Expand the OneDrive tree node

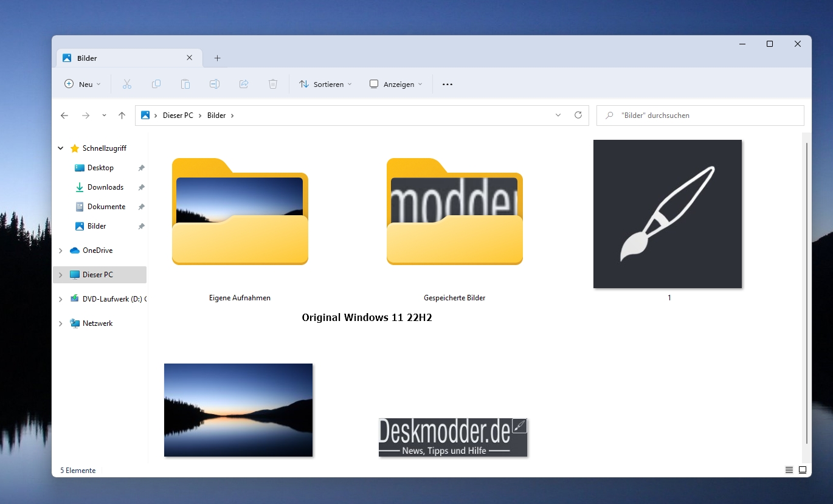click(60, 250)
